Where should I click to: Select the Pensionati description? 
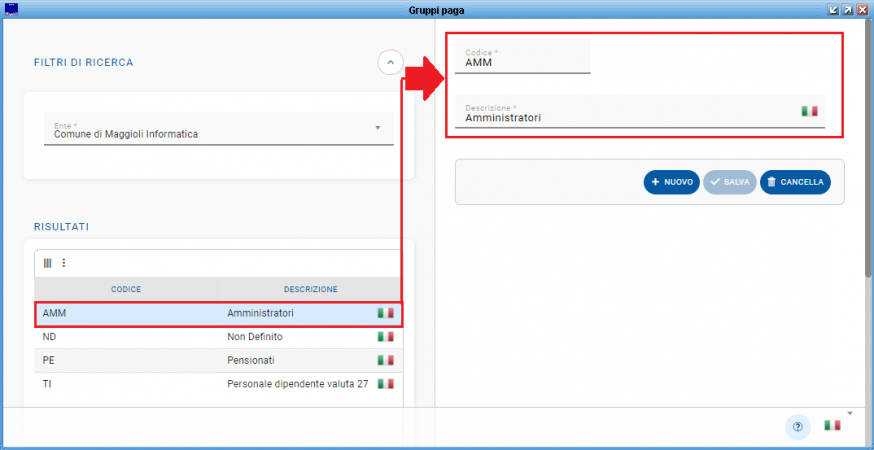[251, 360]
